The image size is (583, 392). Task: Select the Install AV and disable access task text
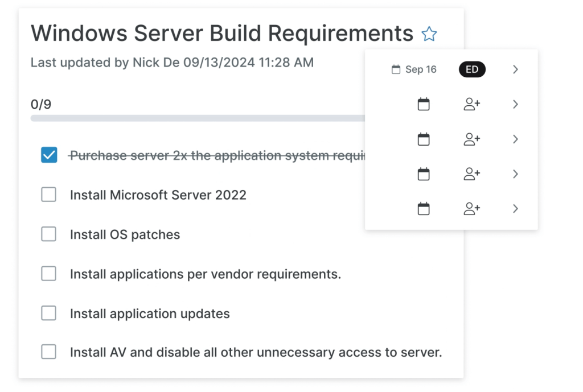[256, 353]
